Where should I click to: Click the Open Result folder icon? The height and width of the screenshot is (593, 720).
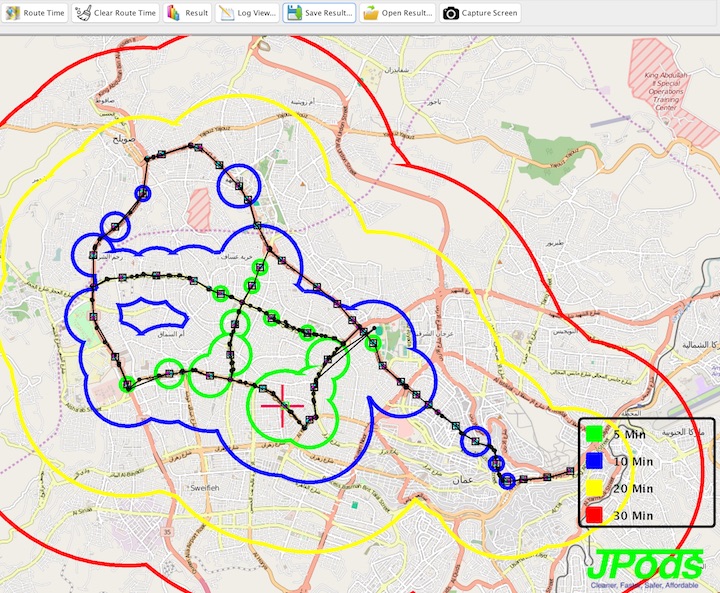pos(370,13)
